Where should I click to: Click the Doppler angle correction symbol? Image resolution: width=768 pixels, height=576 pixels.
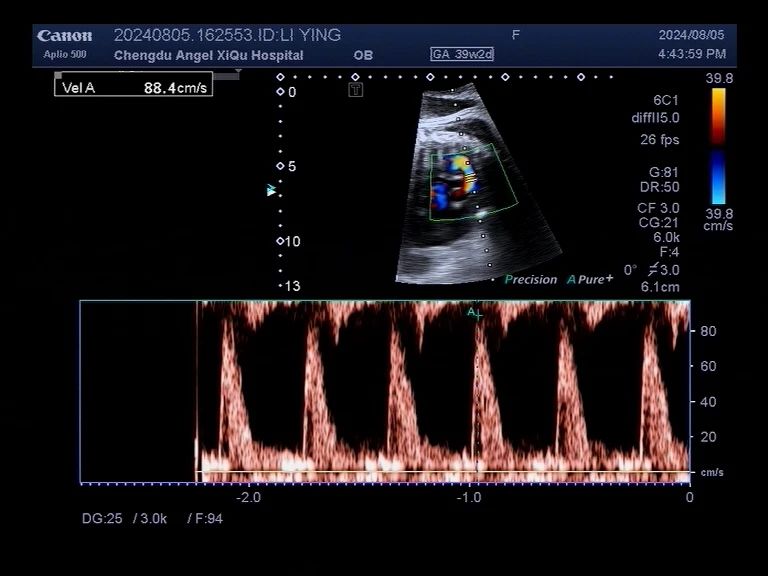[653, 269]
